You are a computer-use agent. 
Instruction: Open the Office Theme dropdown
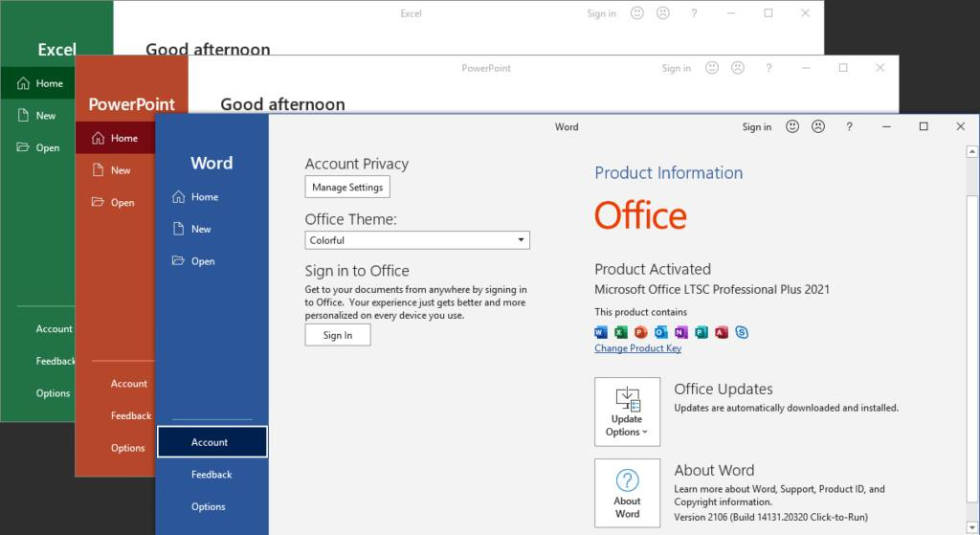(x=417, y=240)
